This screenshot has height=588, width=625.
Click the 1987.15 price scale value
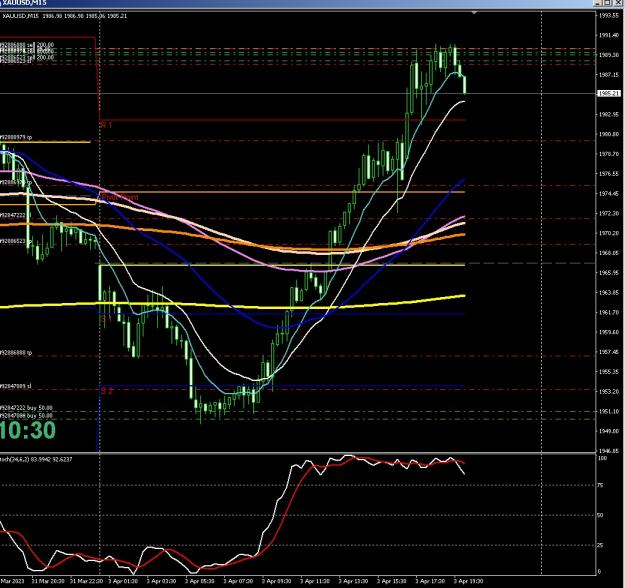point(608,75)
